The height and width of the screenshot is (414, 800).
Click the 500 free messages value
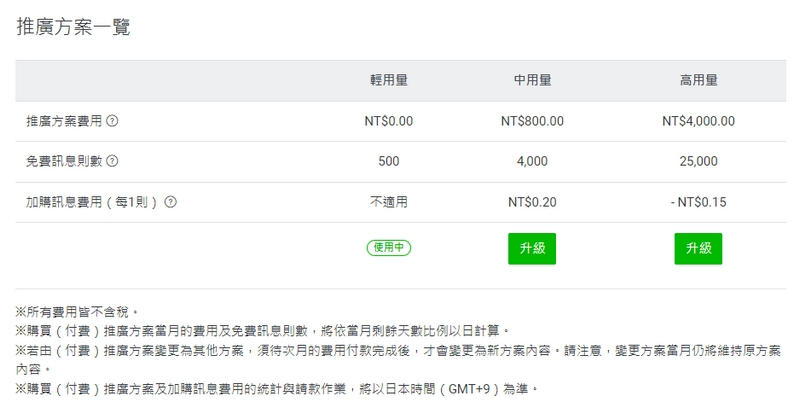coord(389,161)
